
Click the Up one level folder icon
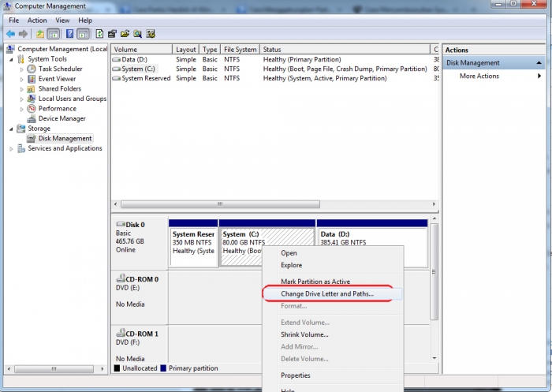(x=40, y=34)
